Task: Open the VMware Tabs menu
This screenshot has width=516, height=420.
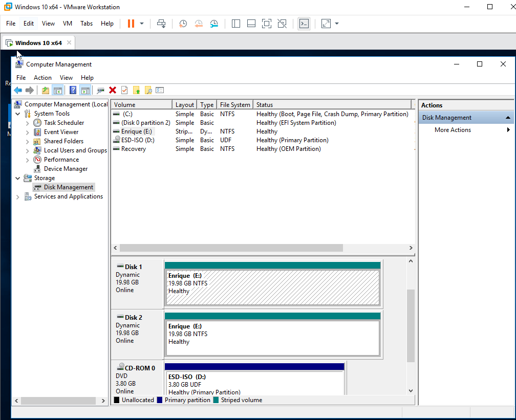Action: pos(87,24)
